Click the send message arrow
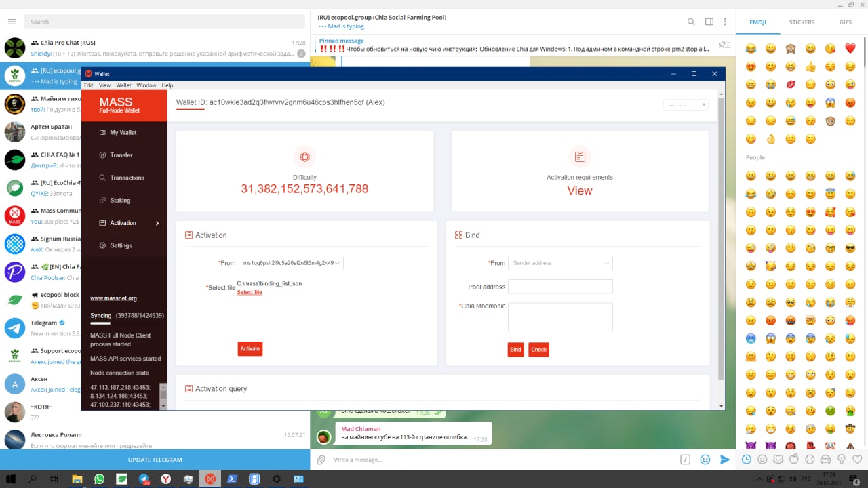This screenshot has width=868, height=488. click(725, 460)
